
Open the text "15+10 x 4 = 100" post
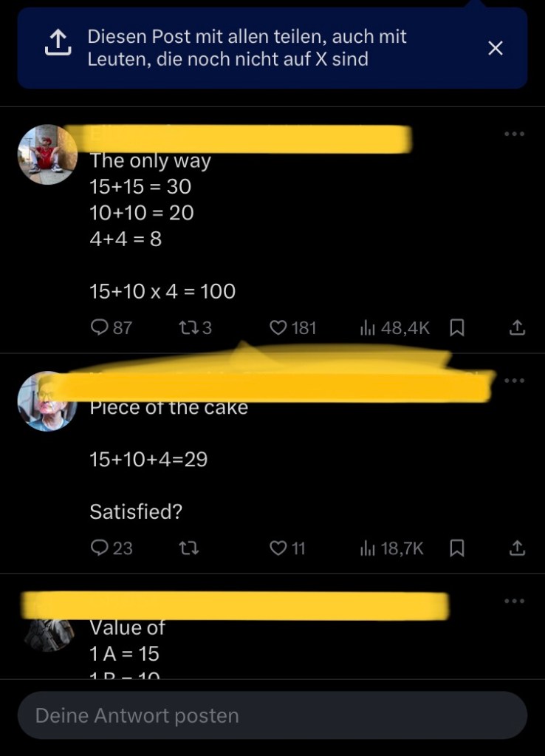pos(162,291)
